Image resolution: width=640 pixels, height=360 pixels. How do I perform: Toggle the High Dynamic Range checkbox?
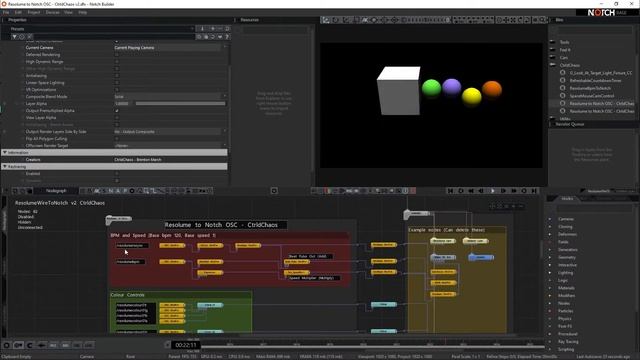click(117, 62)
